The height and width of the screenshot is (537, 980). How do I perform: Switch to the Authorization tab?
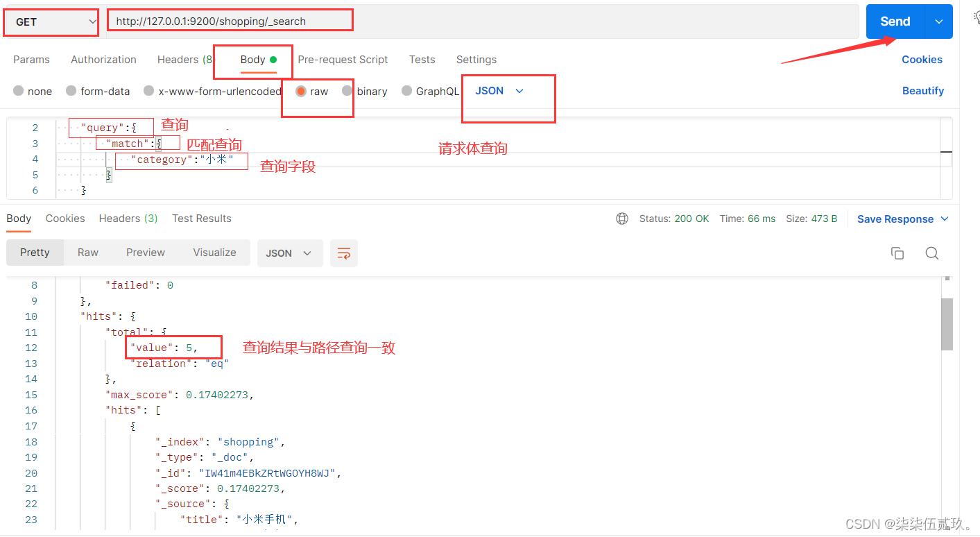pyautogui.click(x=103, y=60)
